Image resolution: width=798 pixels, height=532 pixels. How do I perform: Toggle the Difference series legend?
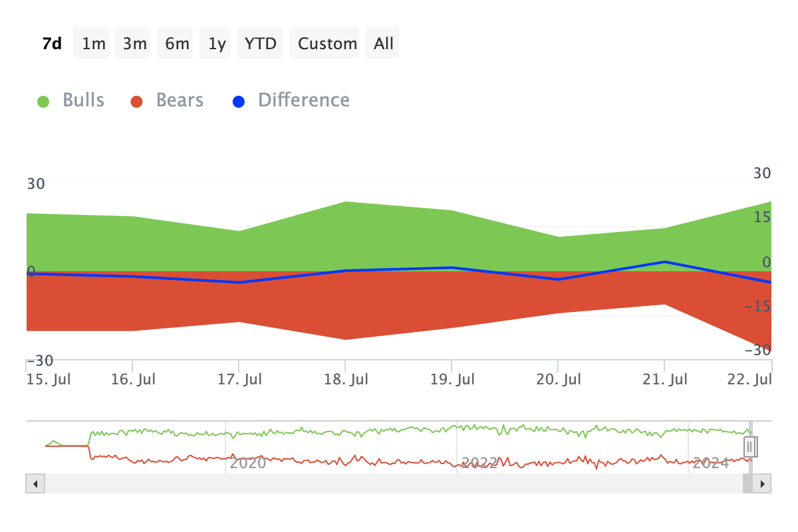point(303,100)
